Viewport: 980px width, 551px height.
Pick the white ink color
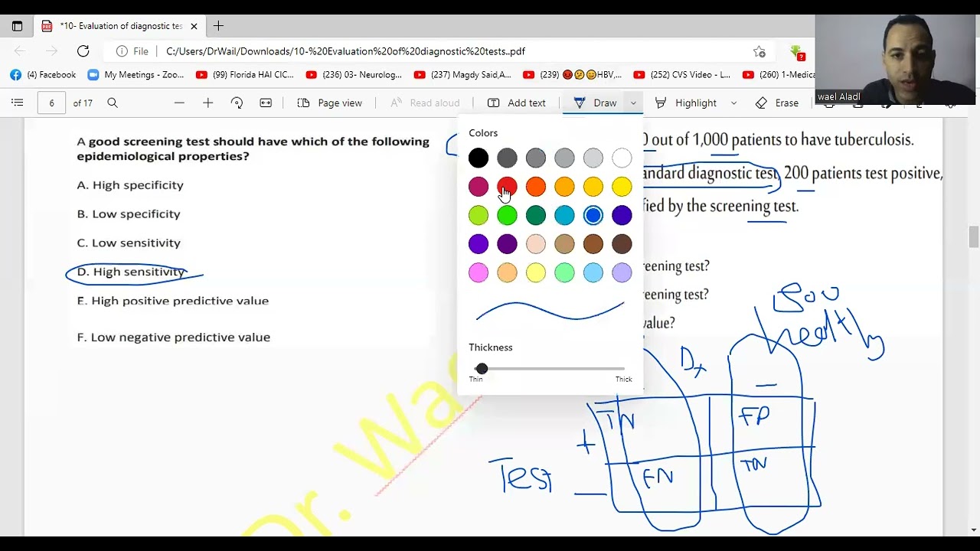622,158
